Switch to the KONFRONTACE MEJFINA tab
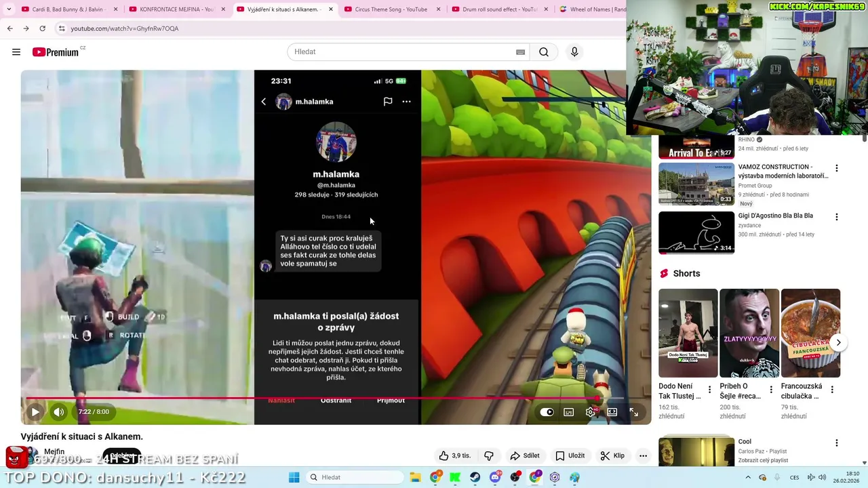 click(176, 9)
